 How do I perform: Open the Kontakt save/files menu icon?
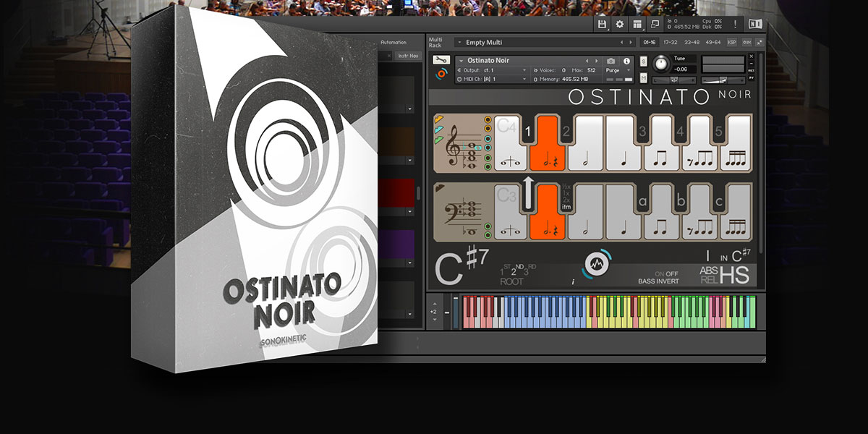[602, 24]
